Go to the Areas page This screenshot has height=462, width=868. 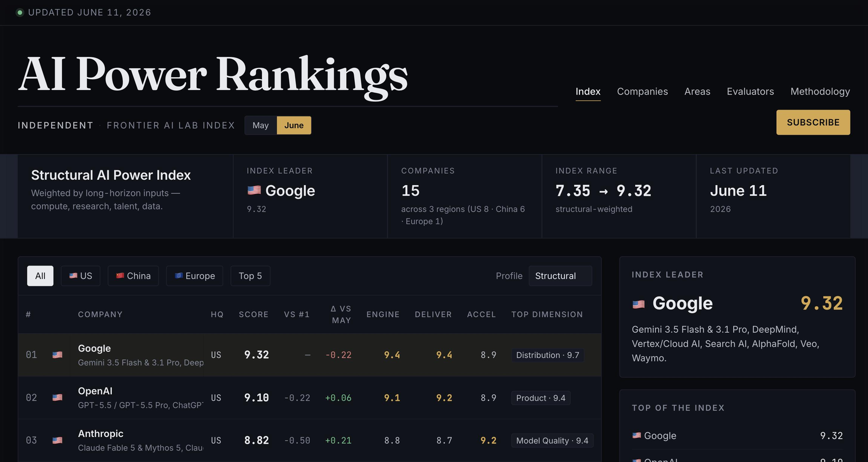[x=697, y=91]
